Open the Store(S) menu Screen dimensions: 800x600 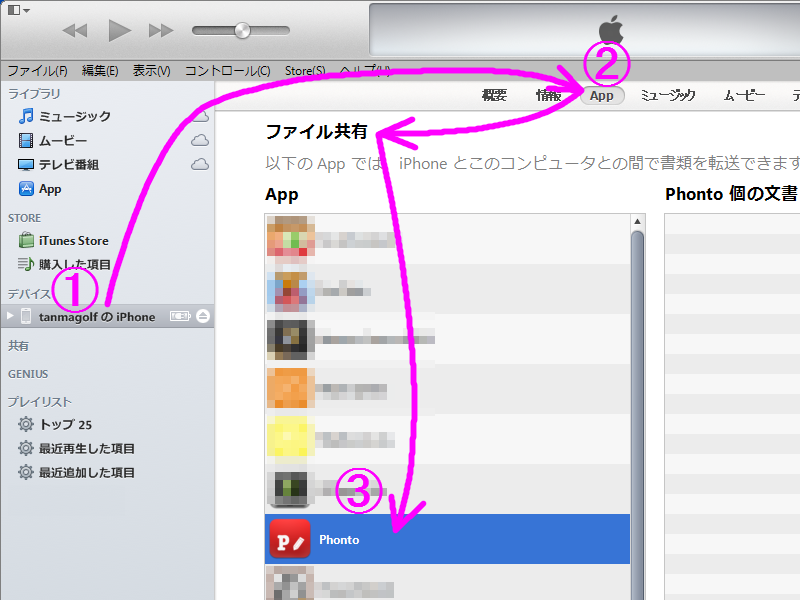click(305, 70)
